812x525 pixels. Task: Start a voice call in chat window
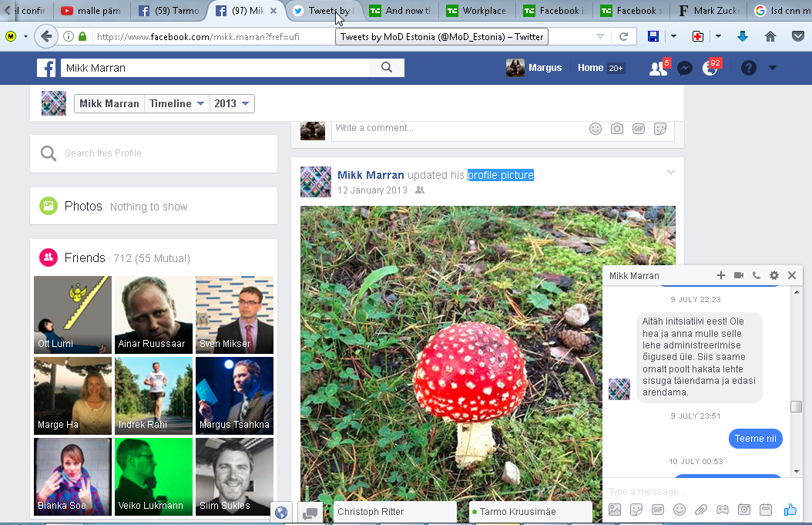[757, 275]
